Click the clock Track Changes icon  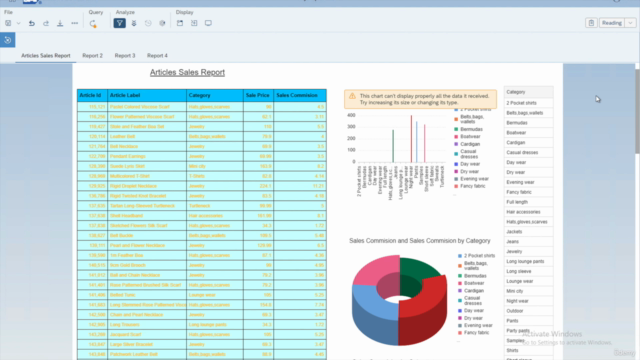[148, 23]
